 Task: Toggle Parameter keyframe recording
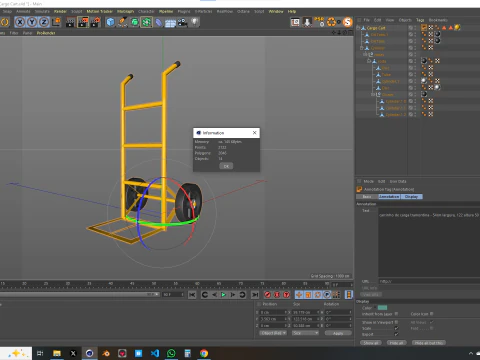pos(327,295)
